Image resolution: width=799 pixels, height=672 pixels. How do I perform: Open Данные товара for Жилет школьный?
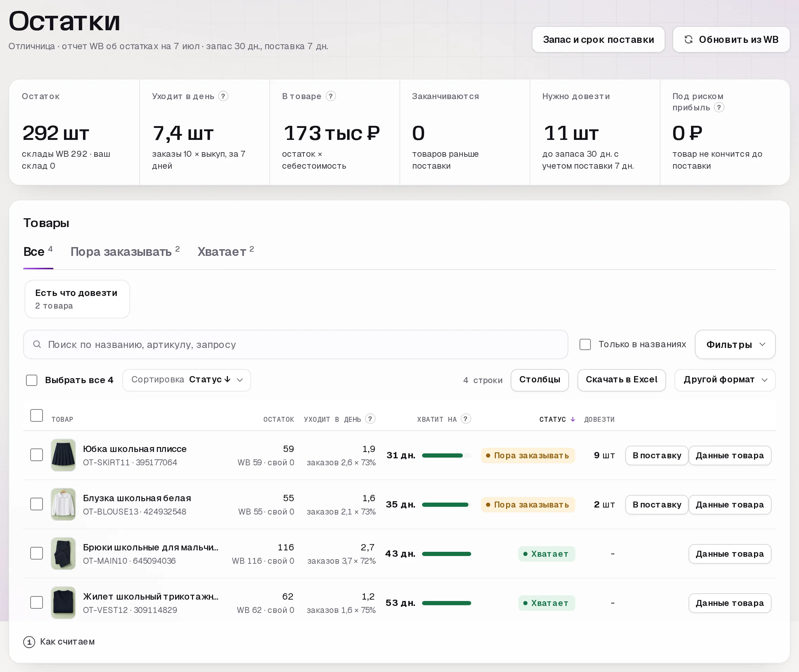coord(730,603)
